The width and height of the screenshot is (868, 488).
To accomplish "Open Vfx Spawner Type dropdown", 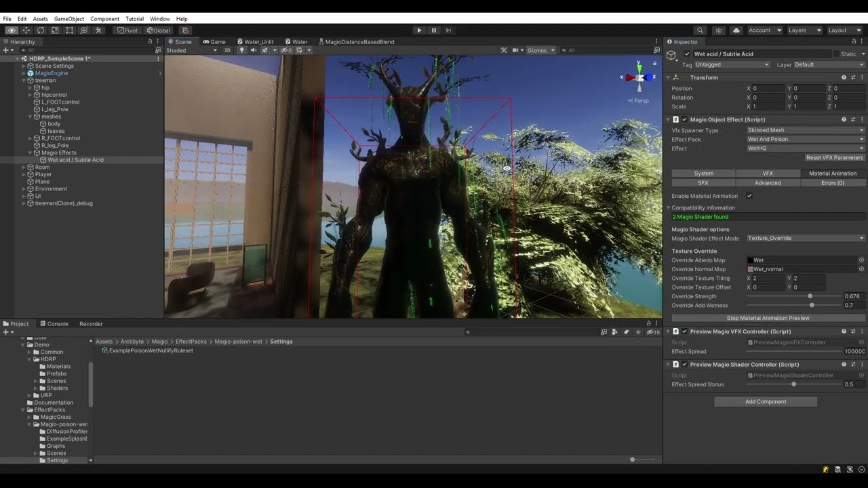I will coord(806,130).
